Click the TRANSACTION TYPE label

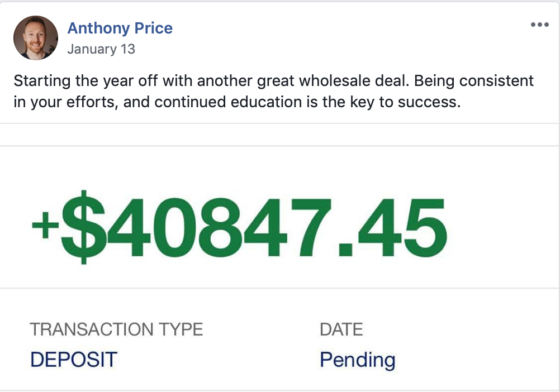tap(116, 329)
